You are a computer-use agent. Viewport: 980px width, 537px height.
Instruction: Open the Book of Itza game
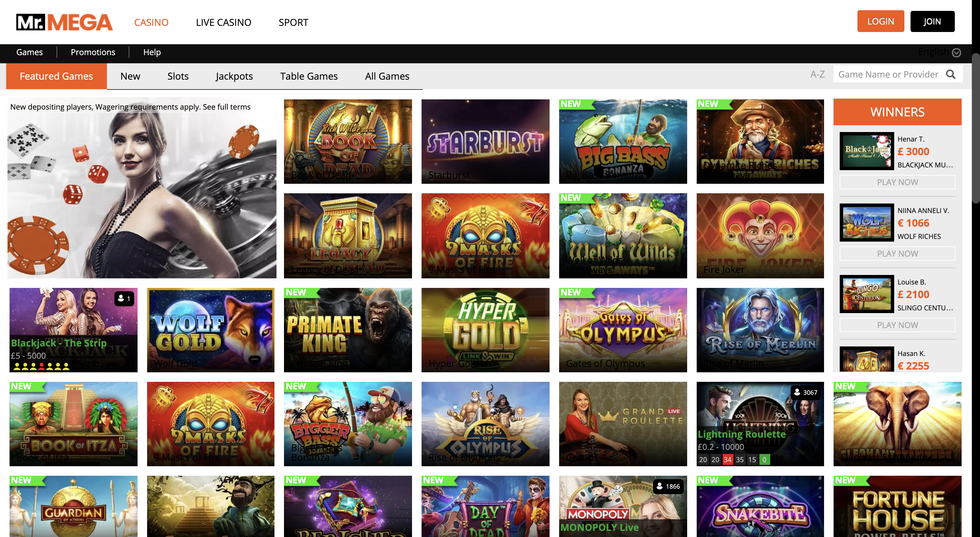pos(74,424)
